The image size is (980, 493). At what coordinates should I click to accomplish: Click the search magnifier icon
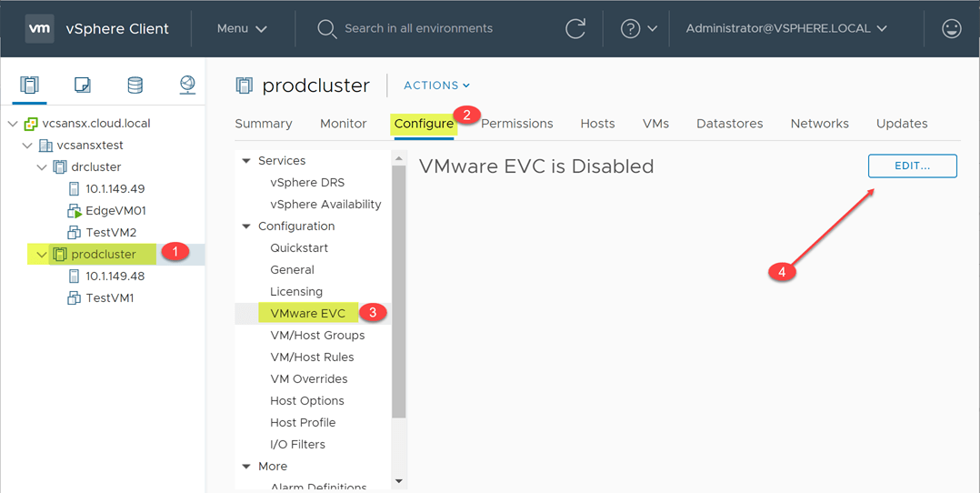[327, 29]
